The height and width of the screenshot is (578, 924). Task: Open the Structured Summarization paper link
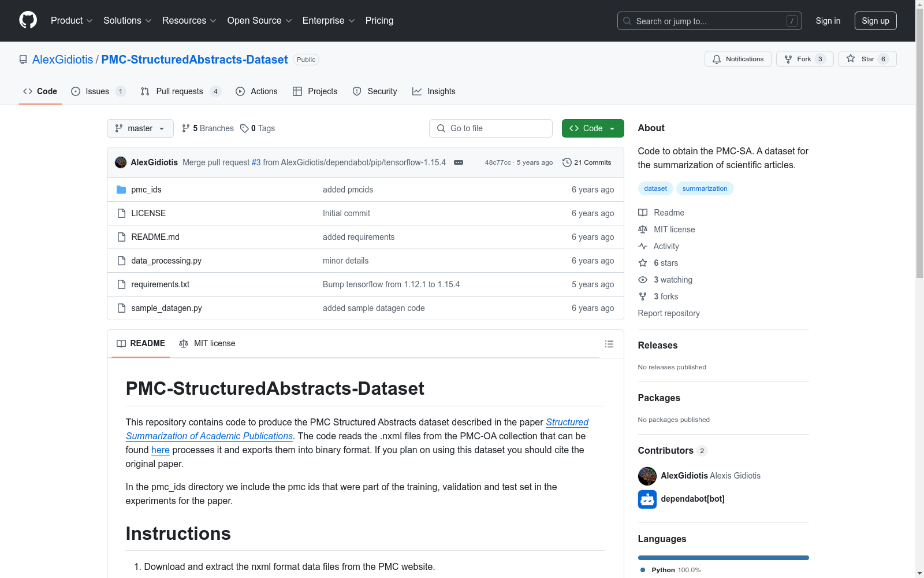tap(357, 429)
